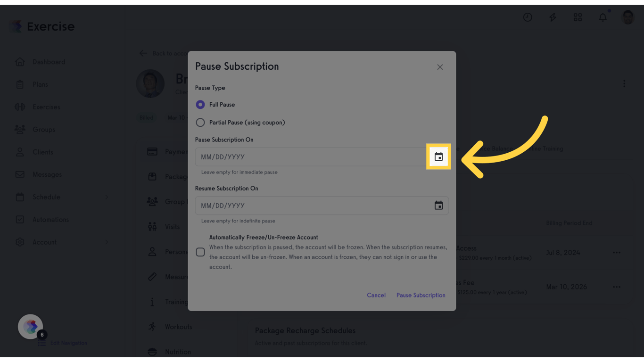Screen dimensions: 644x362
Task: Click the recent history clock icon
Action: 528,17
